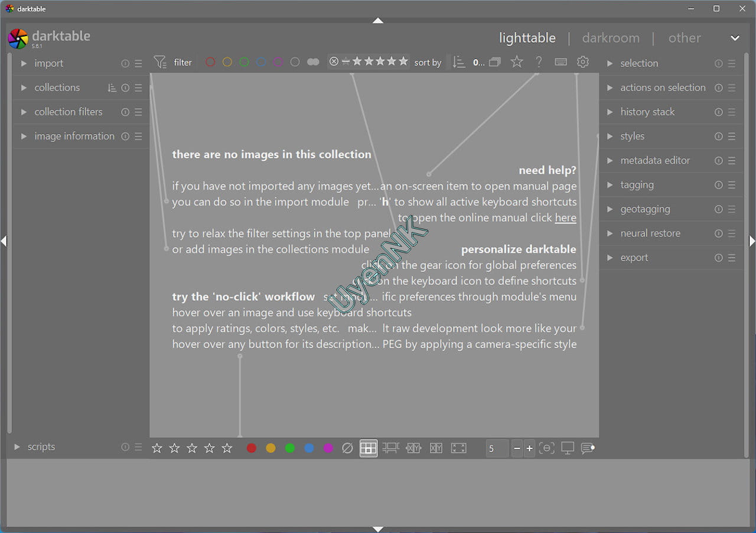
Task: Click the sort icon in the collections header
Action: [112, 88]
